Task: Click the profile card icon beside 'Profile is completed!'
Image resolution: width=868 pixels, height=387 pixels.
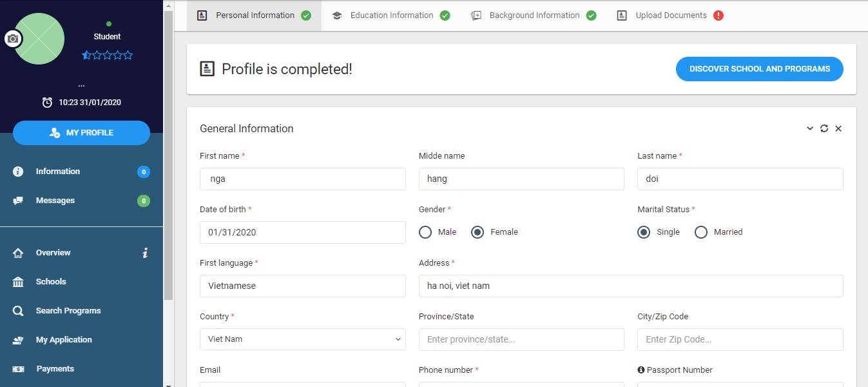Action: [207, 69]
